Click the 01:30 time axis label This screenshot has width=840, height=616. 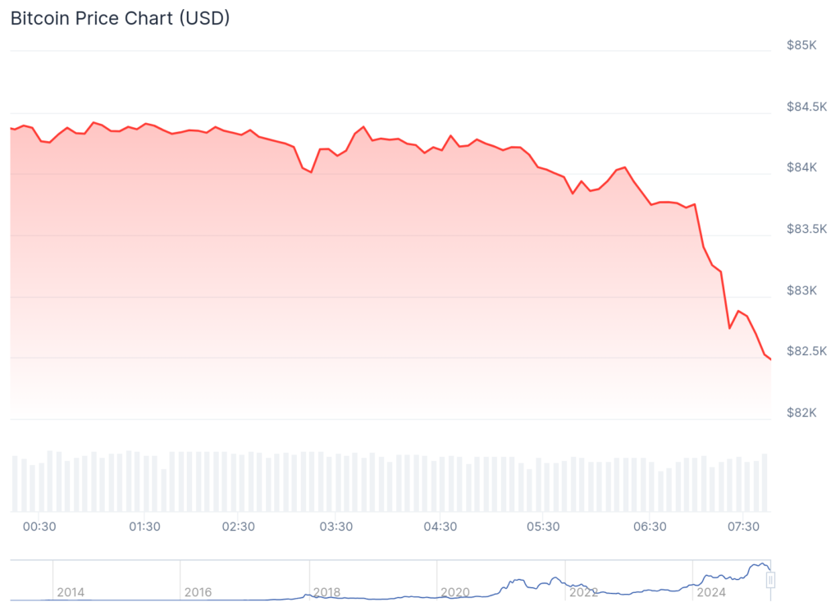point(144,527)
